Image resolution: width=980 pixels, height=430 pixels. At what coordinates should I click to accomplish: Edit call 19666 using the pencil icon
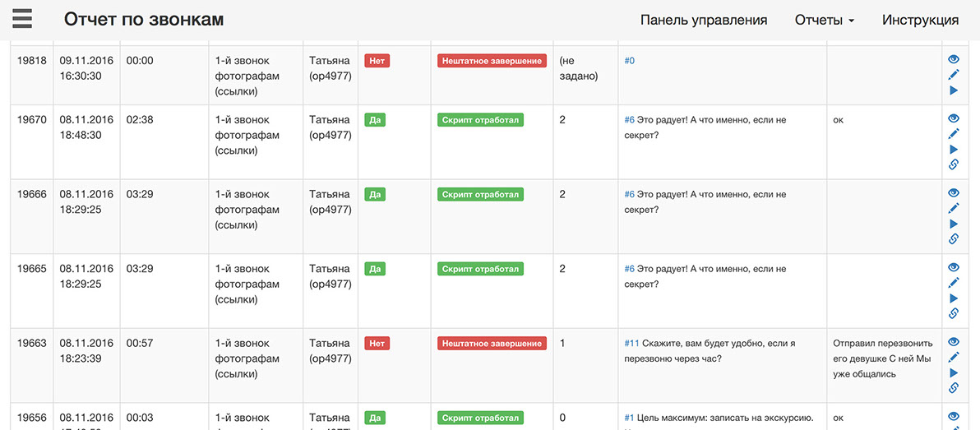(954, 208)
